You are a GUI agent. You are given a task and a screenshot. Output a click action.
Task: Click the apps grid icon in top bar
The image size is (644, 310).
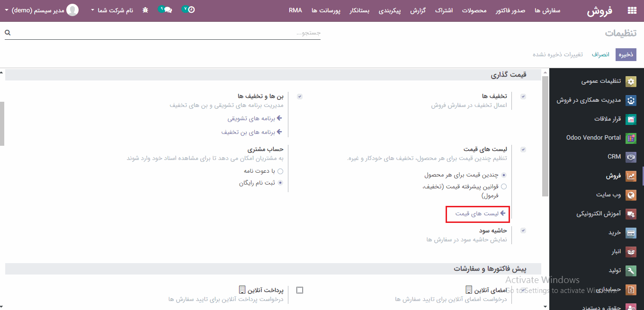click(632, 10)
